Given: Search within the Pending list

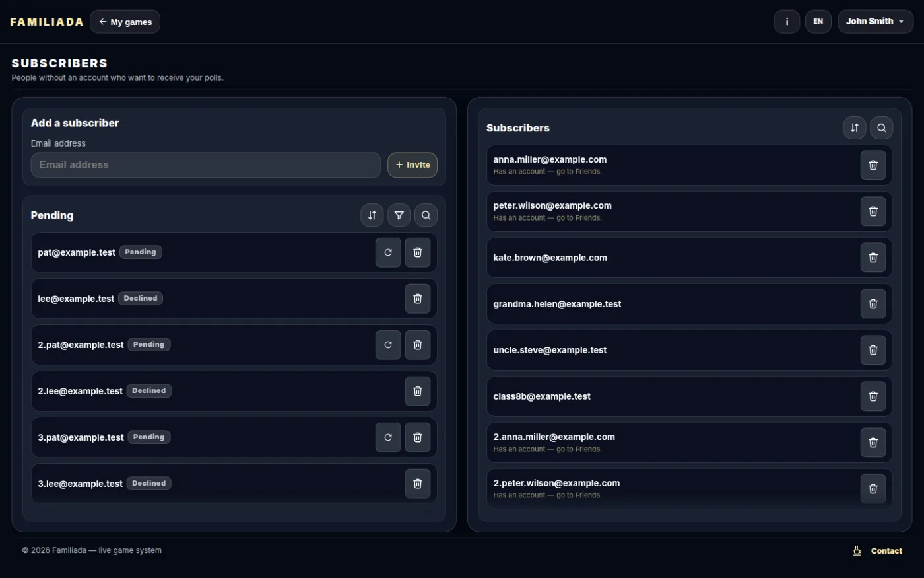Looking at the screenshot, I should [426, 215].
